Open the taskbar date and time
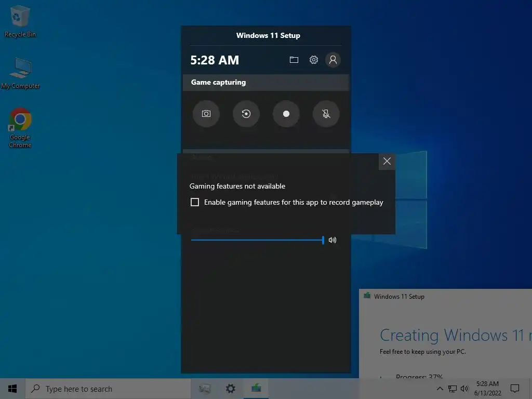This screenshot has height=399, width=532. click(487, 389)
